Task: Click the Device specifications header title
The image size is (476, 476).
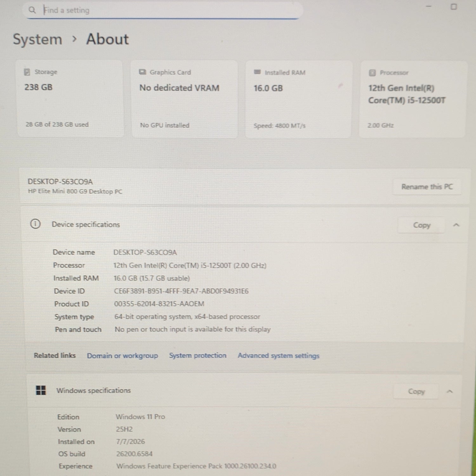Action: (86, 224)
